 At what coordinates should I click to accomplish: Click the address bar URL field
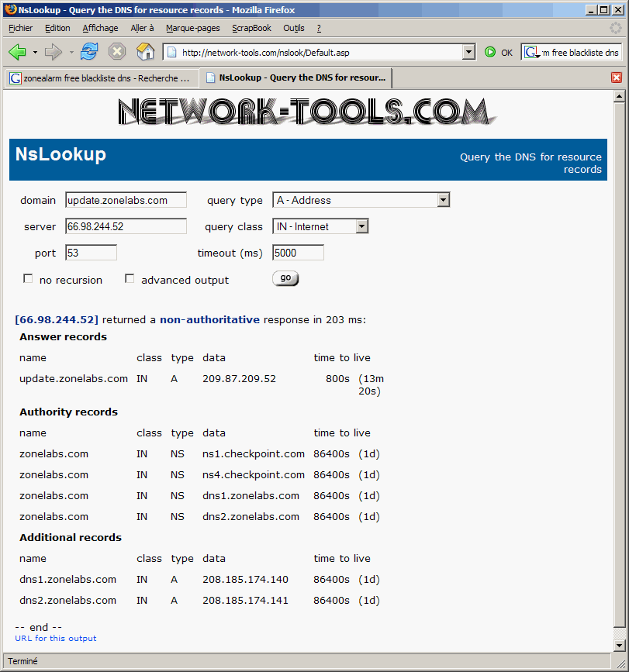pos(319,52)
